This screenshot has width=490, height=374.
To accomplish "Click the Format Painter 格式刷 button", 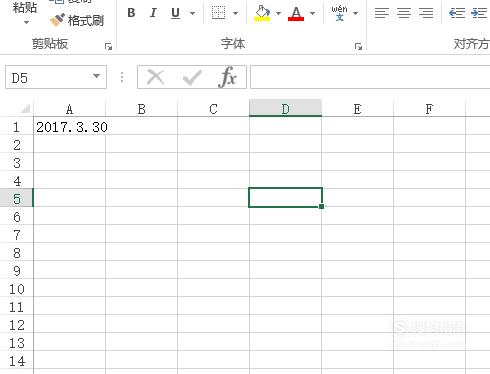I will (x=77, y=20).
